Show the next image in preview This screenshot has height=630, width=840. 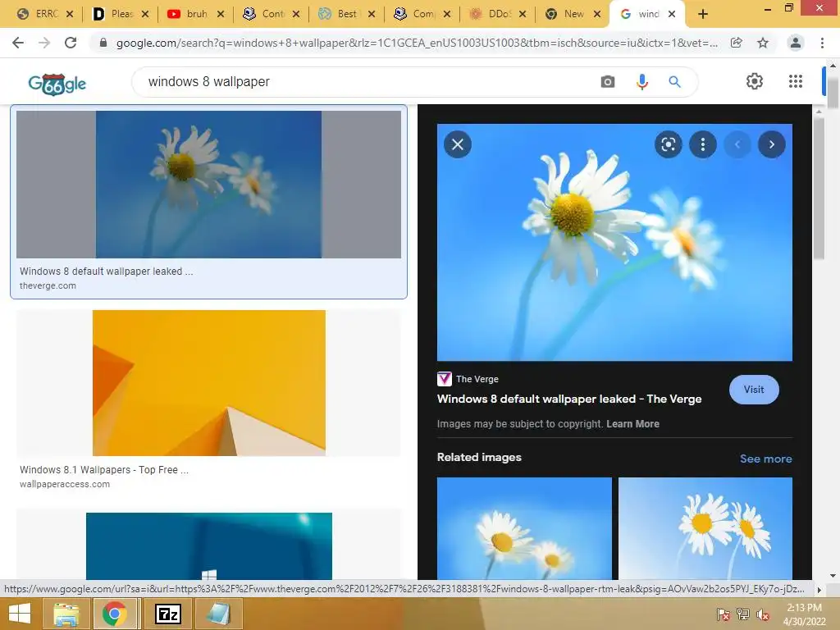click(x=771, y=144)
